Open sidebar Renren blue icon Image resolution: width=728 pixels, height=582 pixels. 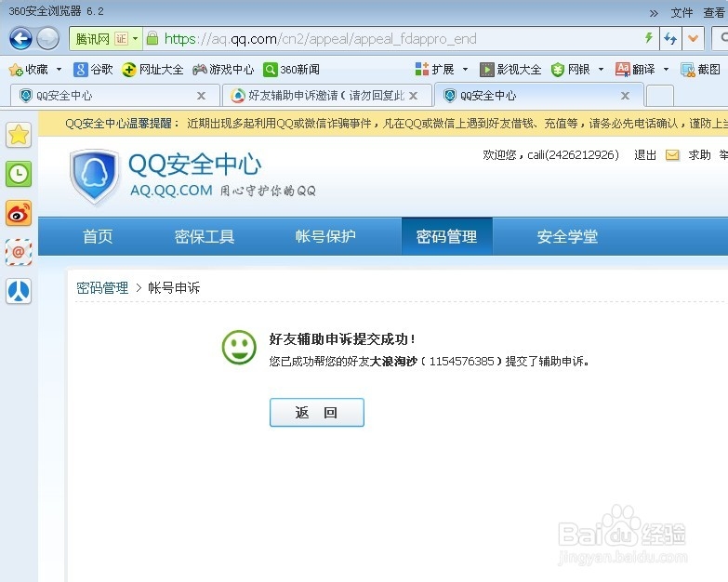click(19, 291)
